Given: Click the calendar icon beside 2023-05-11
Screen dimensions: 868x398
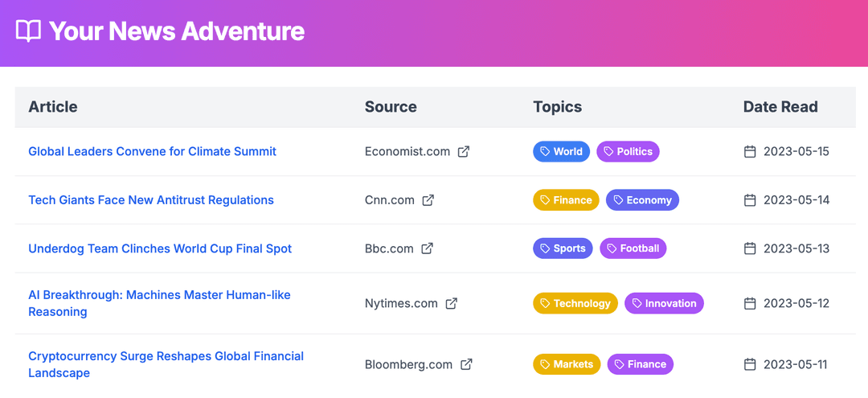Looking at the screenshot, I should [x=750, y=364].
